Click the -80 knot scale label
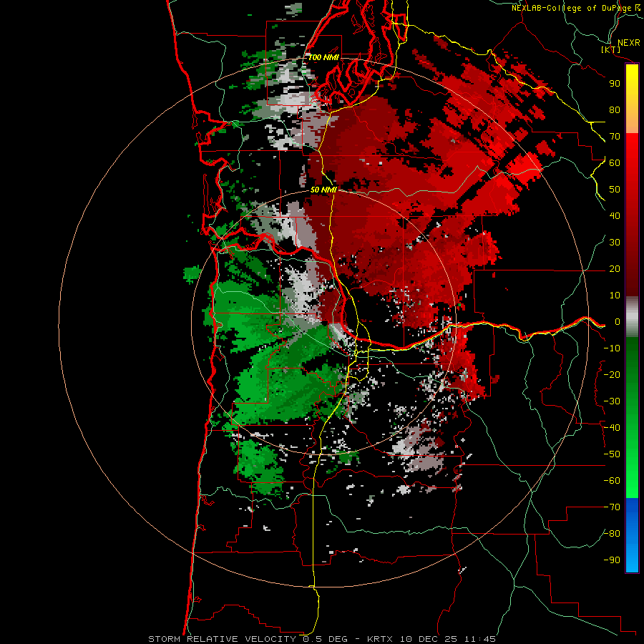The height and width of the screenshot is (644, 644). (x=612, y=534)
